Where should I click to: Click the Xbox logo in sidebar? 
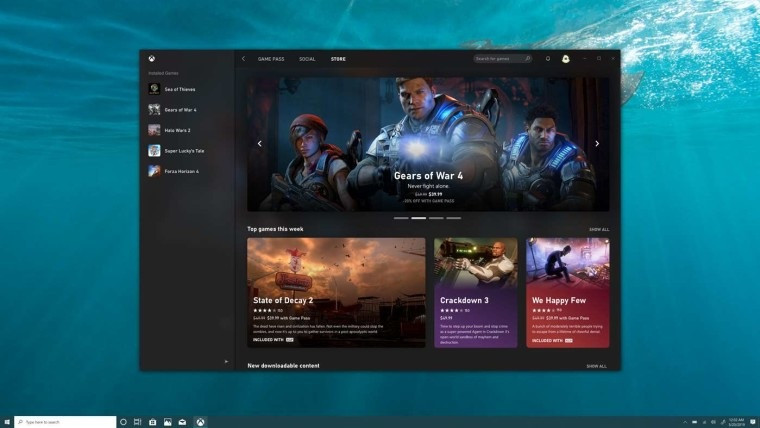(x=152, y=59)
